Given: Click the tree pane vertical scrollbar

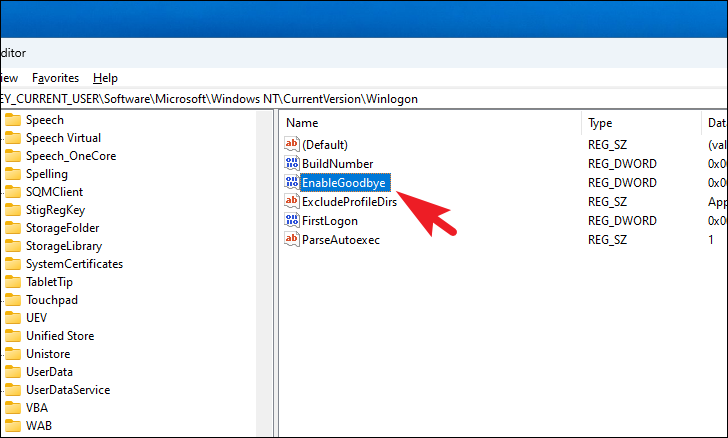Looking at the screenshot, I should tap(264, 274).
